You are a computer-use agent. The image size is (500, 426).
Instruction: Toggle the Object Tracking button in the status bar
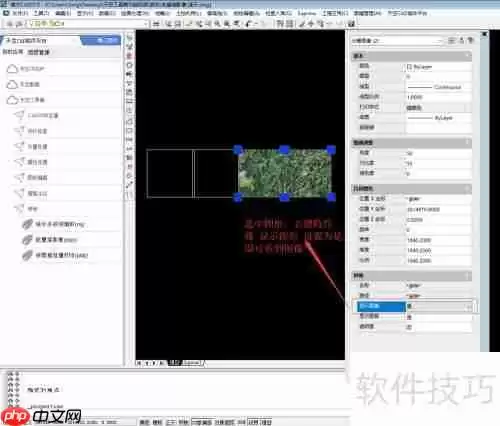point(225,422)
